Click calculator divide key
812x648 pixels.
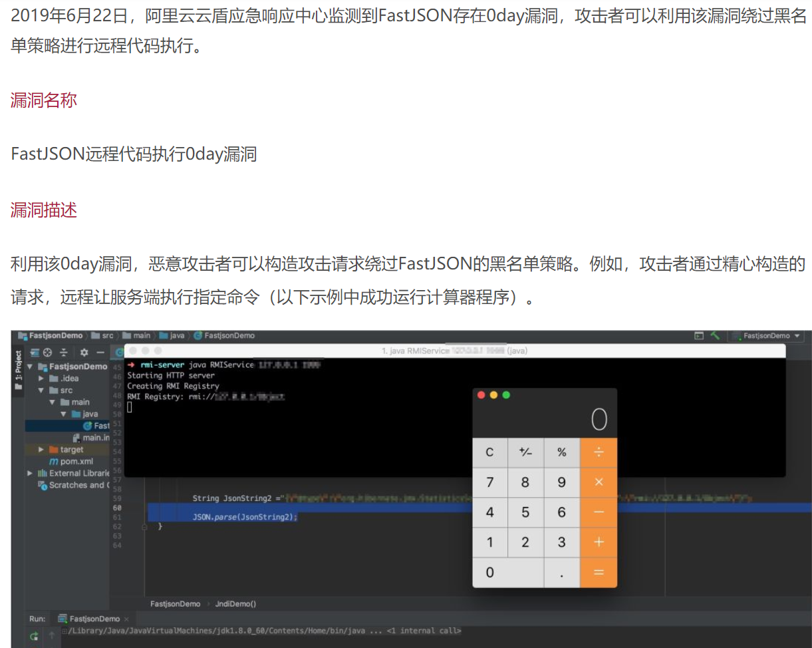tap(599, 452)
